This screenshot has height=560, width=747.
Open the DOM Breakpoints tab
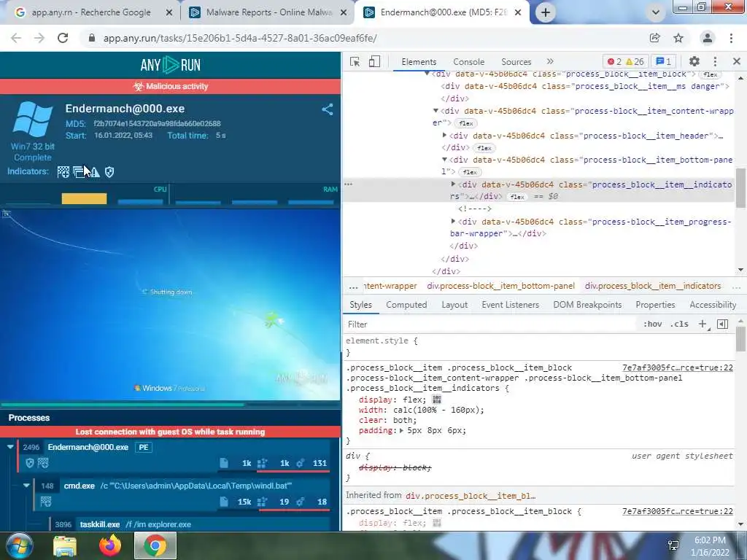tap(587, 305)
